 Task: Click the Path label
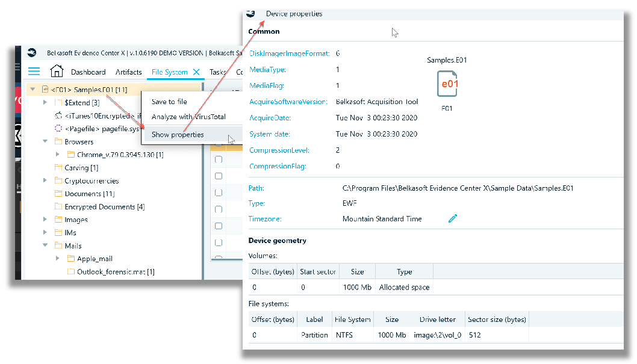tap(256, 188)
